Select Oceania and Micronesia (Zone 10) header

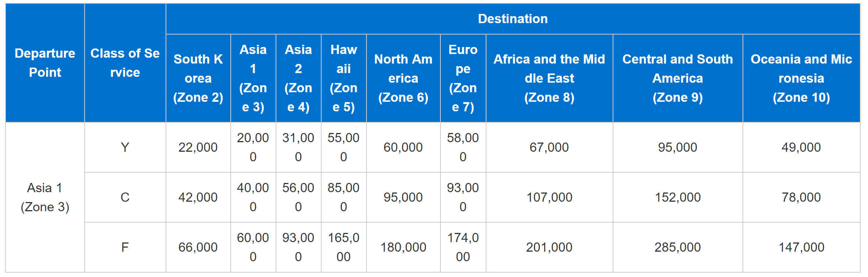point(801,78)
